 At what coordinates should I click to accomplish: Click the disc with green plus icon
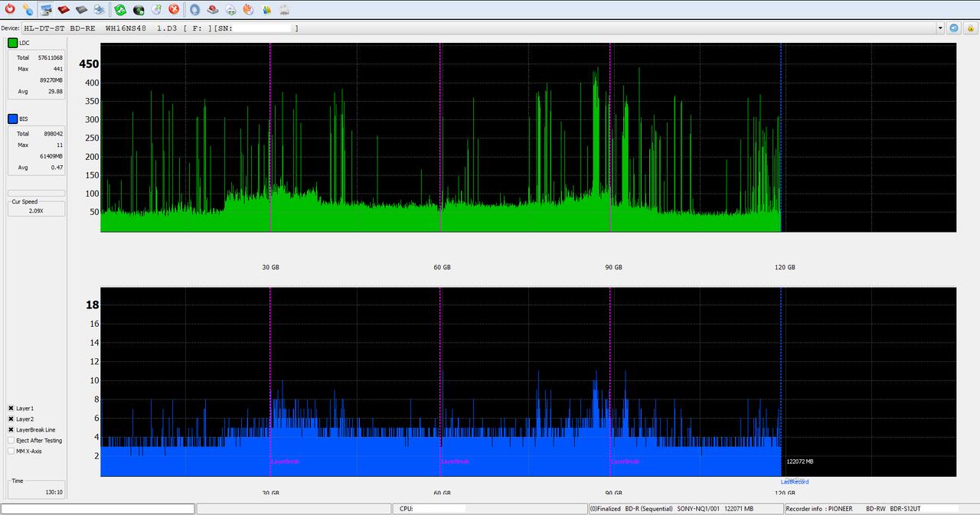coord(230,10)
